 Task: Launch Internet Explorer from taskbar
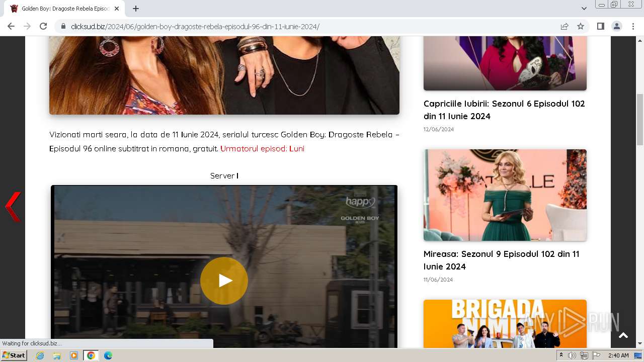pyautogui.click(x=40, y=355)
